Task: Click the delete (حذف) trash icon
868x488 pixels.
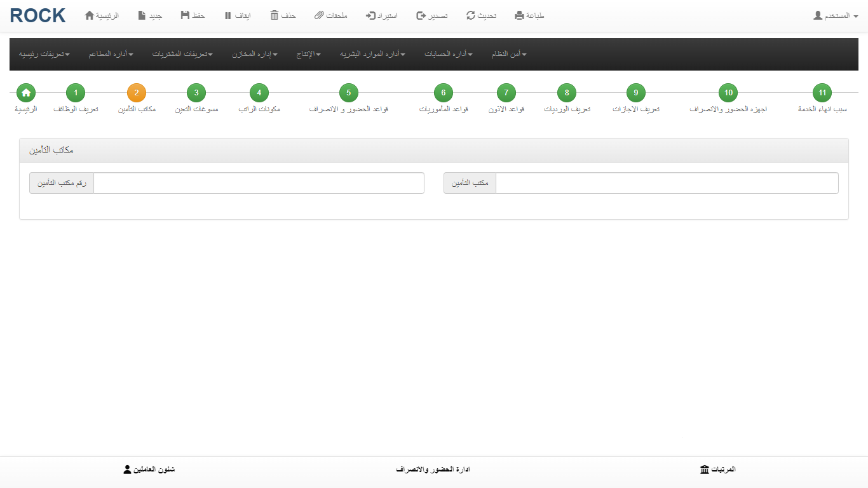Action: [275, 15]
